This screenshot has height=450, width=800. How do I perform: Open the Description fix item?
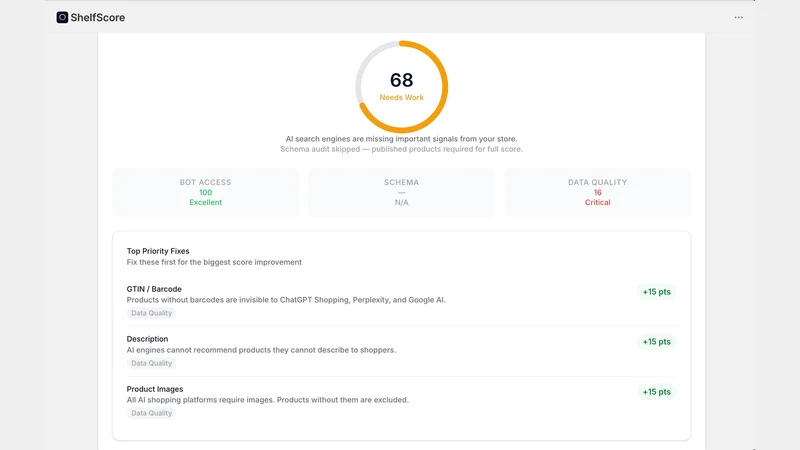(x=401, y=351)
